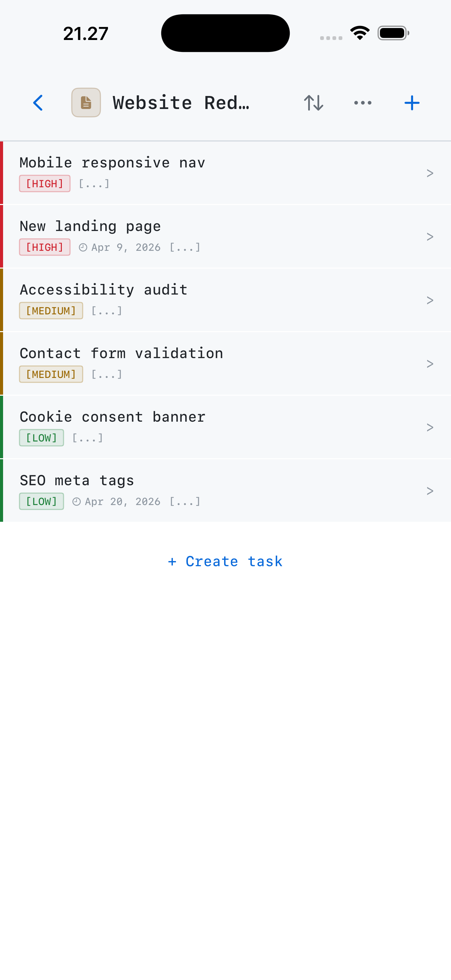This screenshot has height=980, width=451.
Task: Open the three-dot more options menu
Action: pos(363,103)
